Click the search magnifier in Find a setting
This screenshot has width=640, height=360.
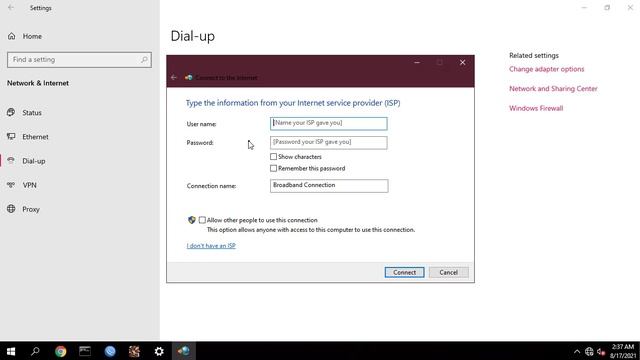144,60
